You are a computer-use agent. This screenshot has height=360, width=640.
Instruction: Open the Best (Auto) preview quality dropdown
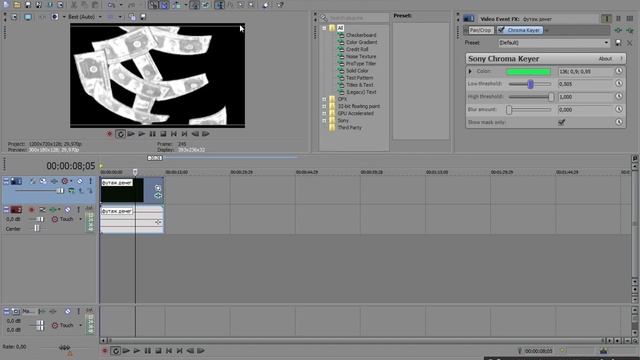click(85, 17)
